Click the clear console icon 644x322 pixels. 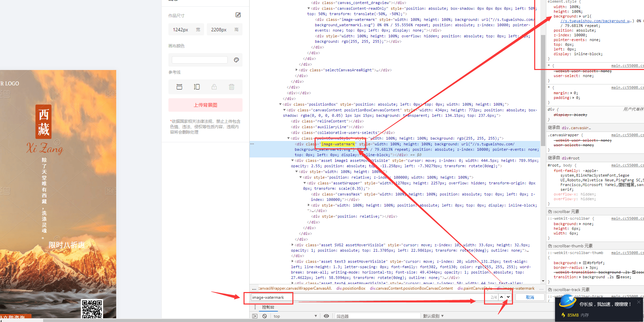(265, 316)
